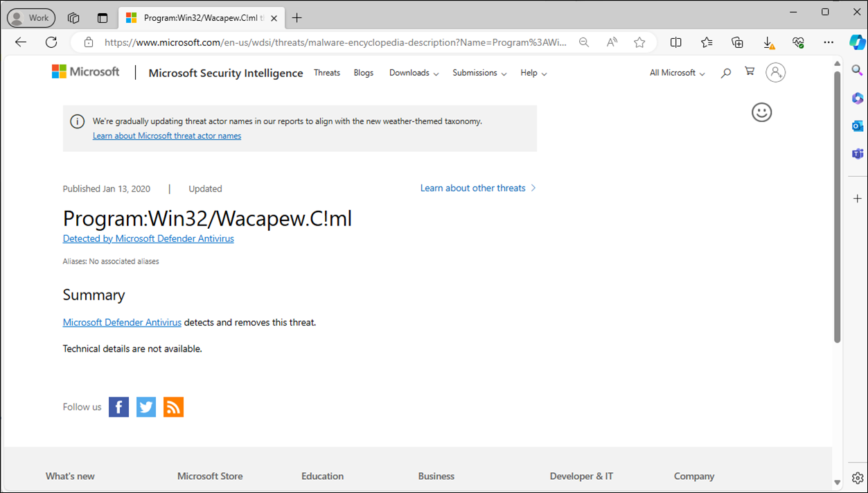The width and height of the screenshot is (868, 493).
Task: Activate the Read aloud icon
Action: 612,42
